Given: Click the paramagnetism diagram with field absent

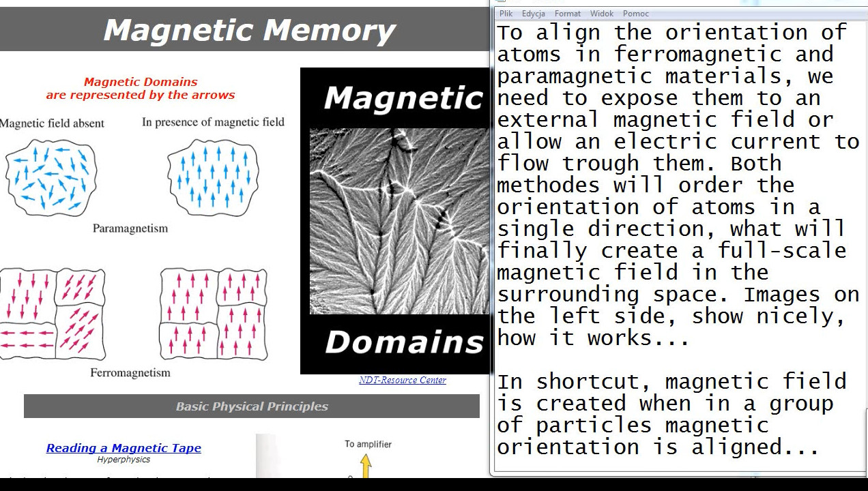Looking at the screenshot, I should 51,176.
